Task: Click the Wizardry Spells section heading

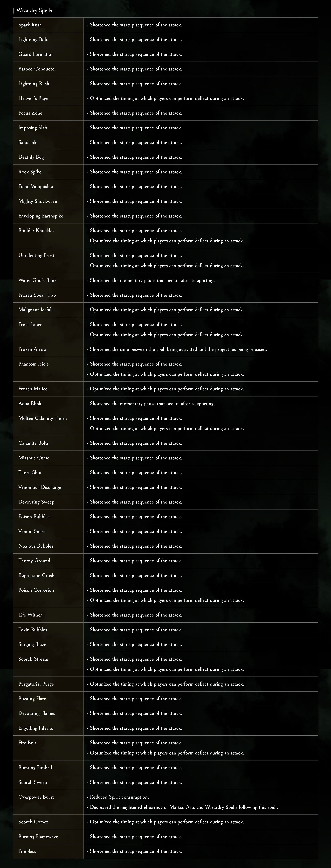Action: point(34,10)
